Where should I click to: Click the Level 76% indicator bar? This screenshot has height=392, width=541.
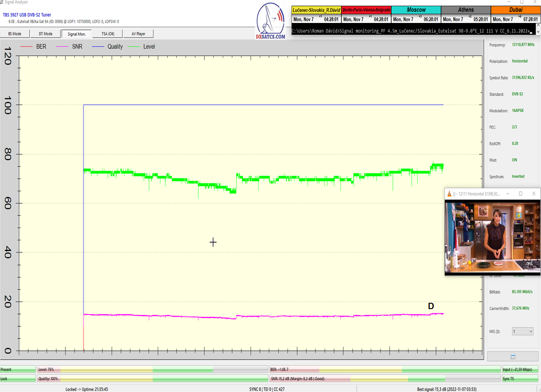click(152, 369)
